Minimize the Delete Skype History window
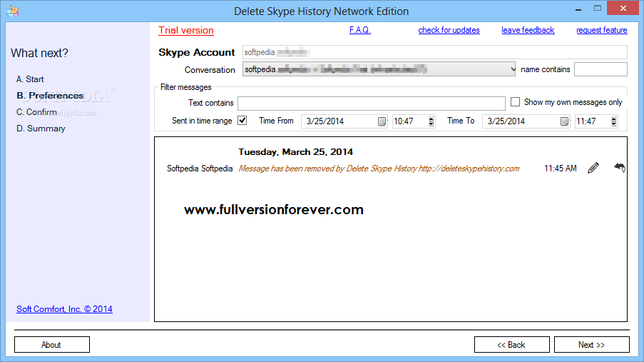This screenshot has width=644, height=362. (x=578, y=9)
